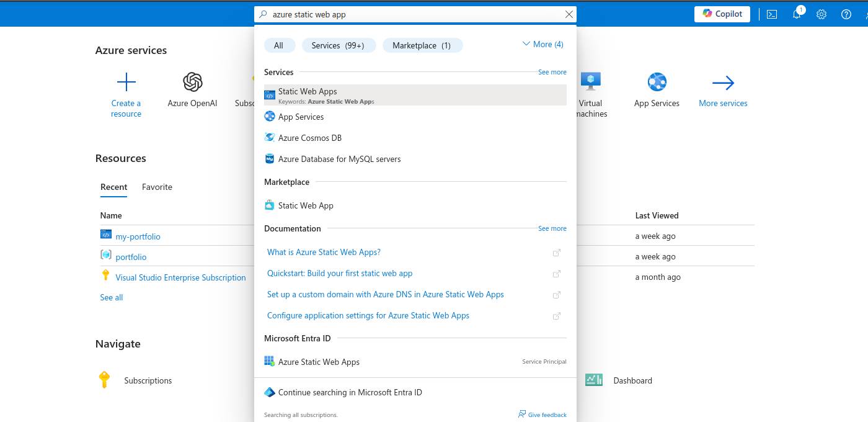Screen dimensions: 868x422
Task: Sort by Name column header
Action: click(111, 215)
